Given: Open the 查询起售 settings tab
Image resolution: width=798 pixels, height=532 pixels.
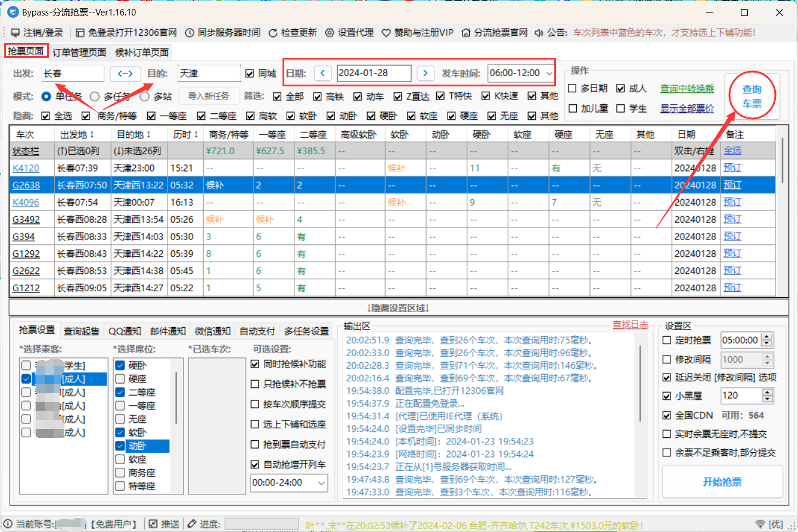Looking at the screenshot, I should (82, 331).
